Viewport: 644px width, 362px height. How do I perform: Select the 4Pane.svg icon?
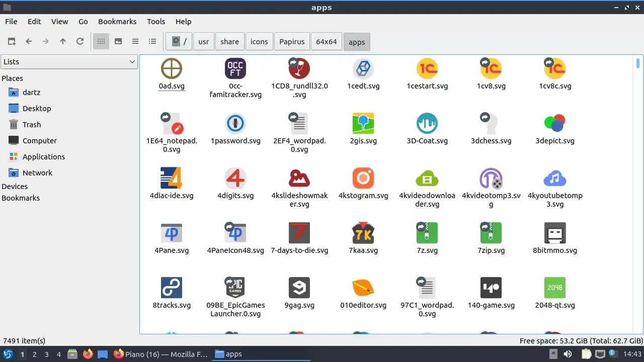tap(172, 233)
